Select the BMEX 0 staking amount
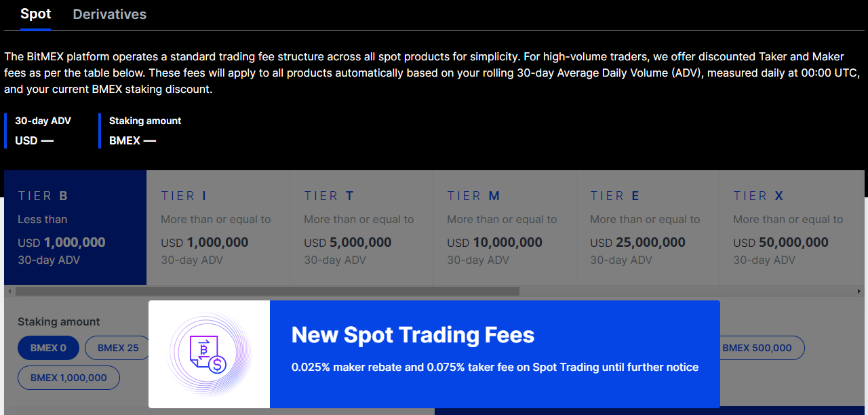 point(48,348)
